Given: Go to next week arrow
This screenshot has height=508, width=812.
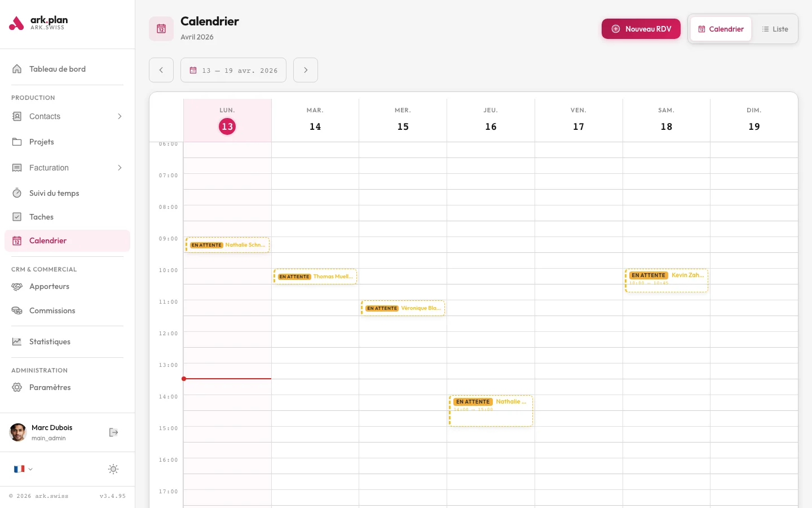Looking at the screenshot, I should pos(306,70).
